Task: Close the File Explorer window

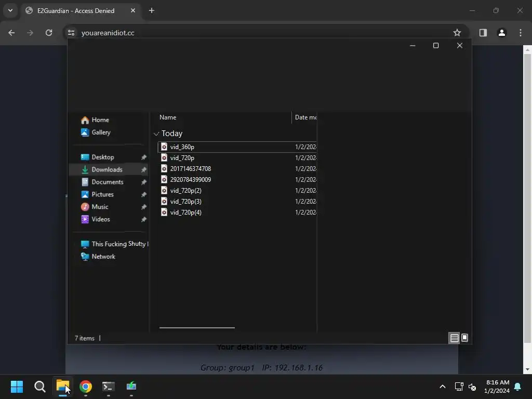Action: 460,46
